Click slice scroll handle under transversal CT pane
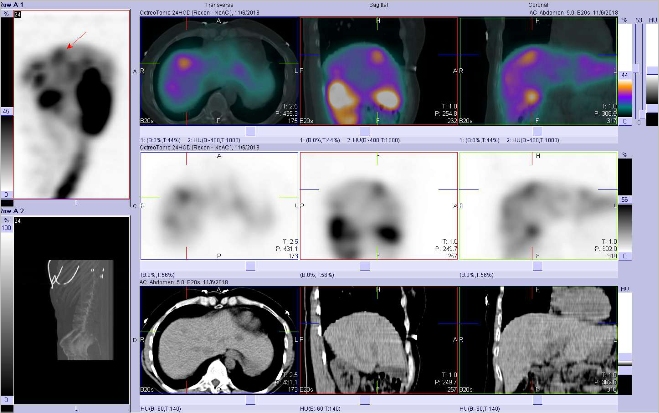The height and width of the screenshot is (413, 659). [250, 400]
